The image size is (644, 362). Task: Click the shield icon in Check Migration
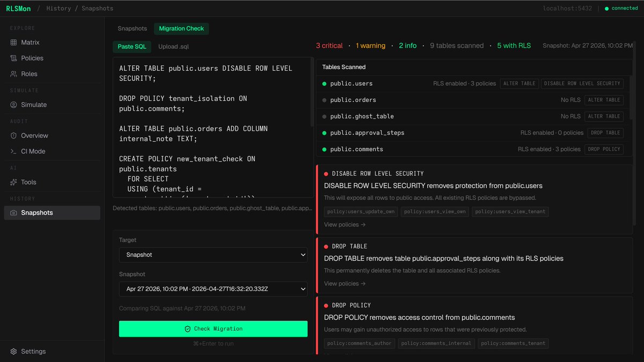(x=188, y=329)
